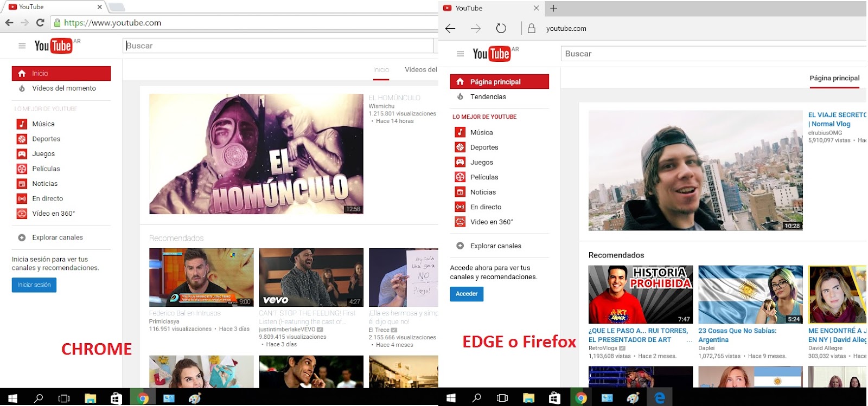Click Explorar canales plus icon in Chrome window
Screen dimensions: 868x406
coord(22,237)
